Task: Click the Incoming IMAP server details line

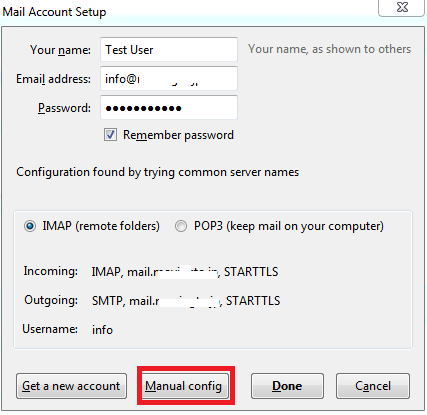Action: [185, 272]
